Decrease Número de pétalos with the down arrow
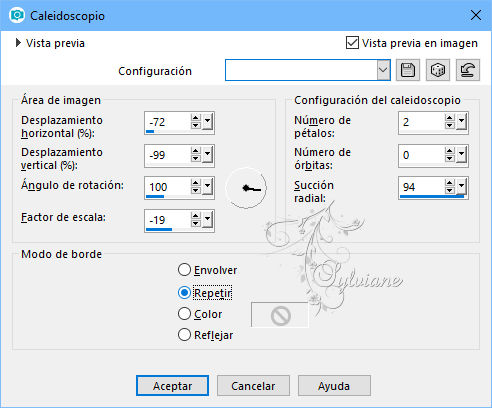 tap(450, 125)
